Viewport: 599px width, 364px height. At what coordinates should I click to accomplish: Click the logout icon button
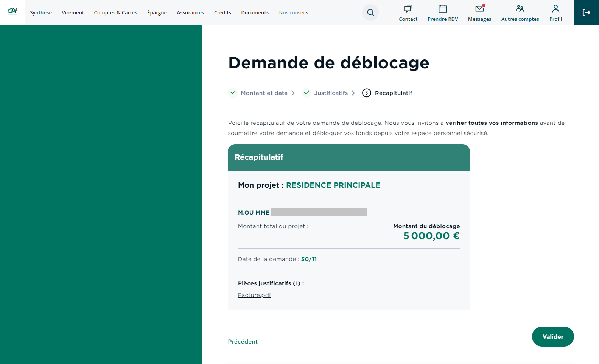coord(586,12)
